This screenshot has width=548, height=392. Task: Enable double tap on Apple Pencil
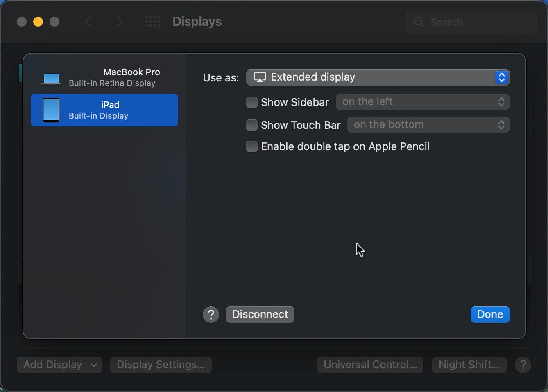pyautogui.click(x=251, y=146)
